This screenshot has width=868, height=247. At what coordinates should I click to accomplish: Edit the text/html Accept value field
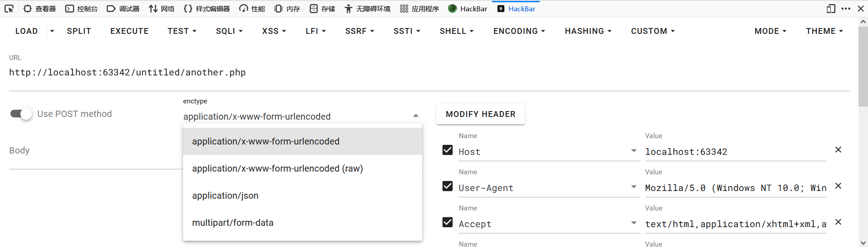(736, 224)
